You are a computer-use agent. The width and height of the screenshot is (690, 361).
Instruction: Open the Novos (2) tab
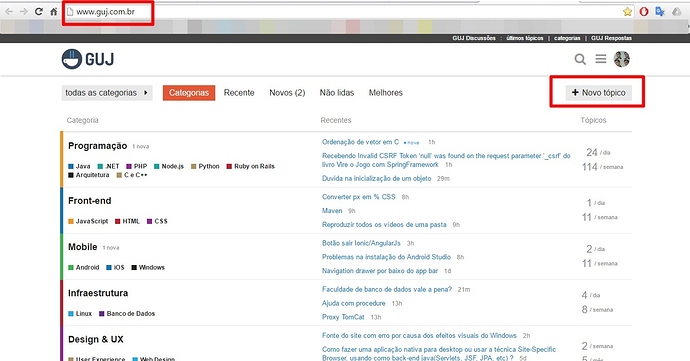287,93
